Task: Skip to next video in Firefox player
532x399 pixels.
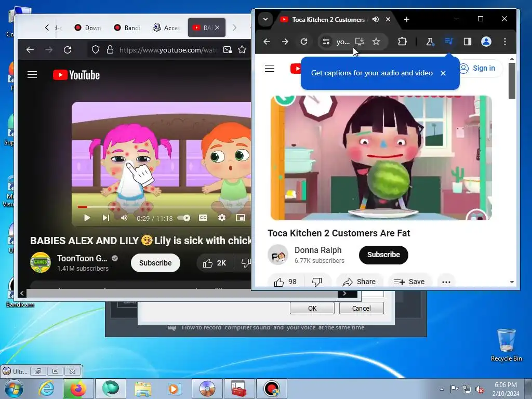Action: [106, 218]
